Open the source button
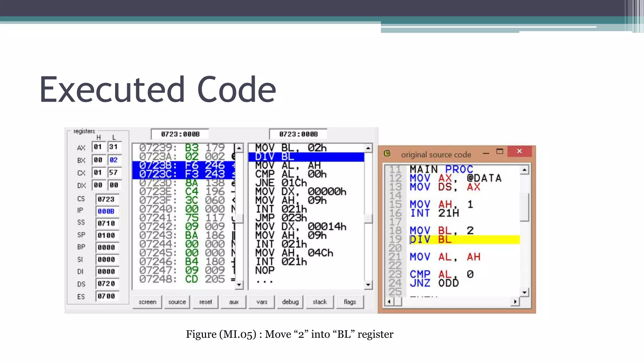Viewport: 644px width, 362px height. [x=177, y=302]
